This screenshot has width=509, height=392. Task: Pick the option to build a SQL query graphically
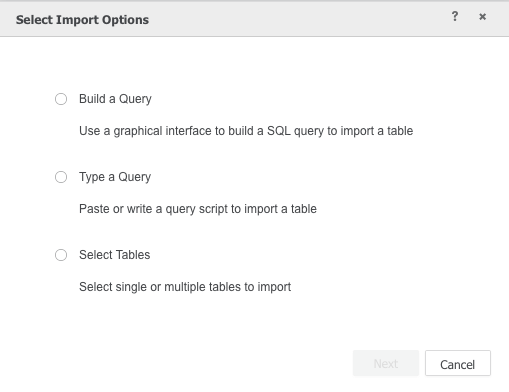coord(61,99)
